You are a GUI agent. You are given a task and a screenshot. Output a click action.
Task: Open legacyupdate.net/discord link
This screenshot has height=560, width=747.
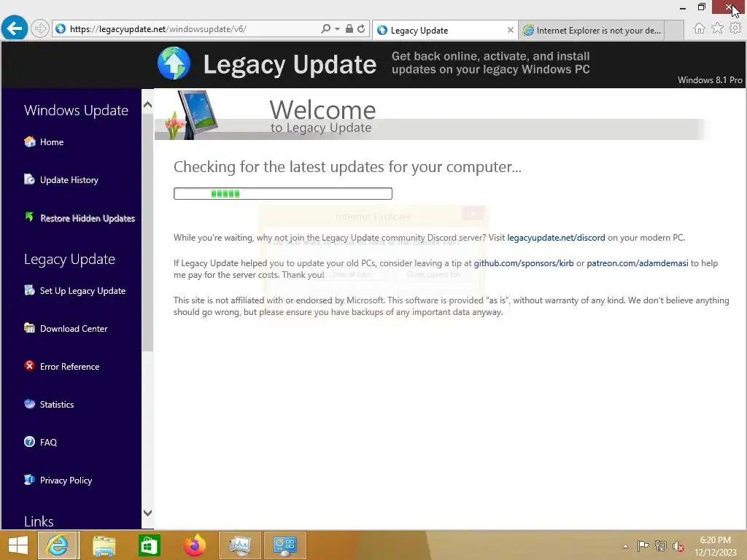pyautogui.click(x=556, y=238)
